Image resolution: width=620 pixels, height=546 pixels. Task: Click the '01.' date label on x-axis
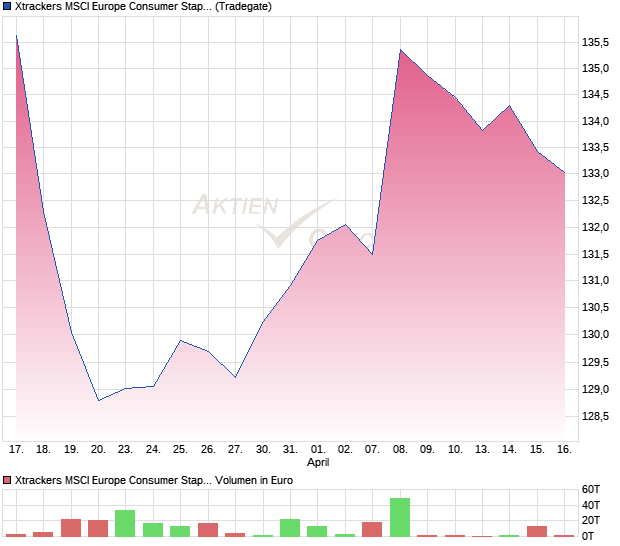click(318, 450)
